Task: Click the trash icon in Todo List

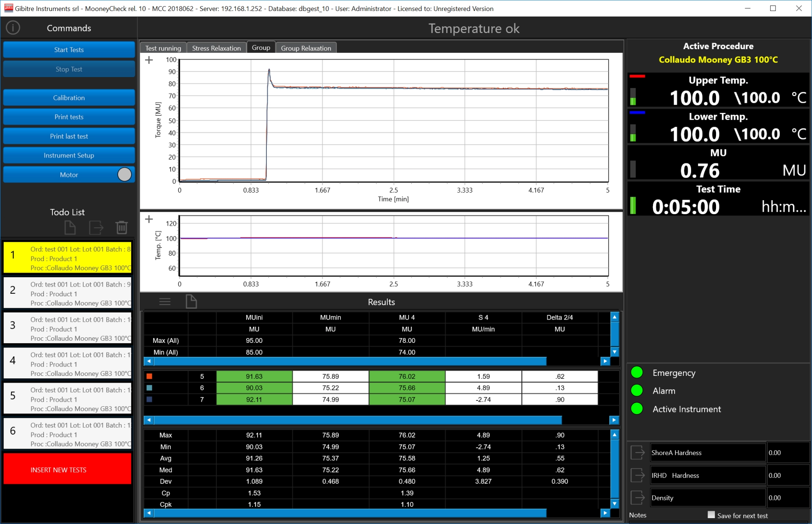Action: click(122, 228)
